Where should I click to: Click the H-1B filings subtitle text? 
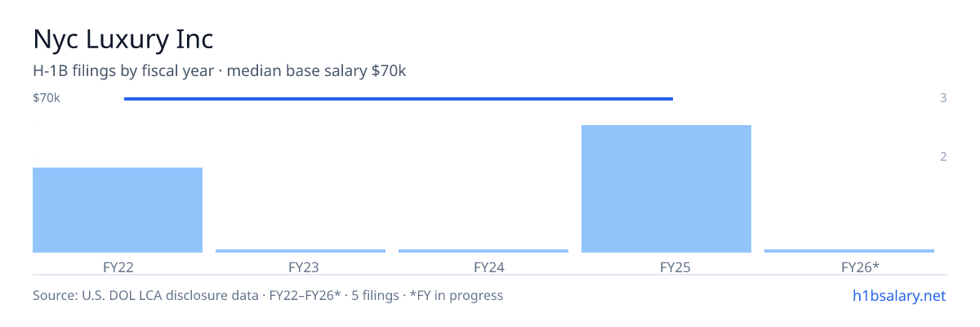(220, 71)
